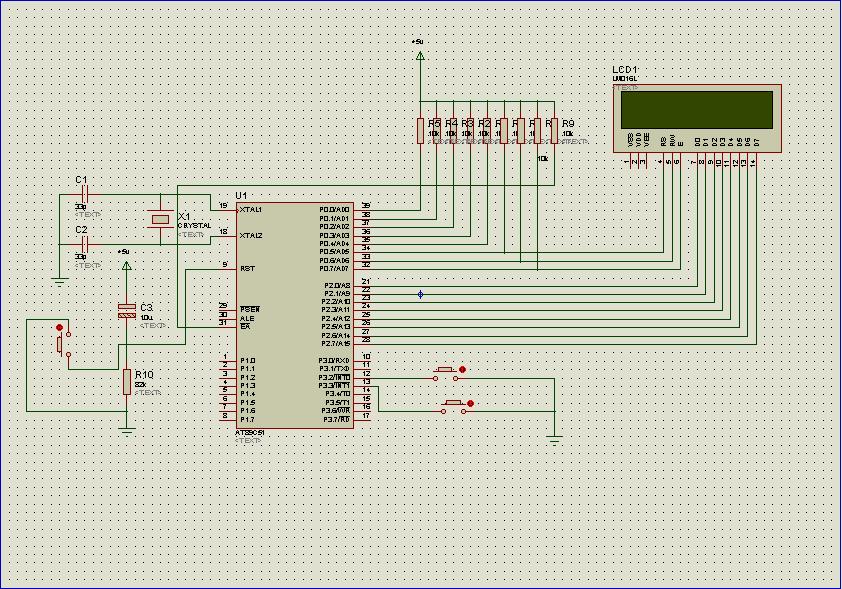Select the ground symbol right of push buttons
The image size is (842, 589).
click(554, 441)
